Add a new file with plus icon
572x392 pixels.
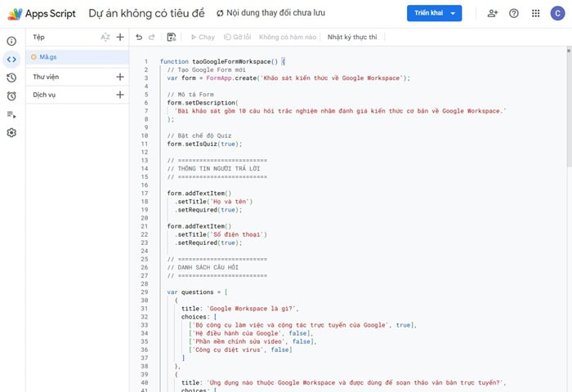(120, 38)
